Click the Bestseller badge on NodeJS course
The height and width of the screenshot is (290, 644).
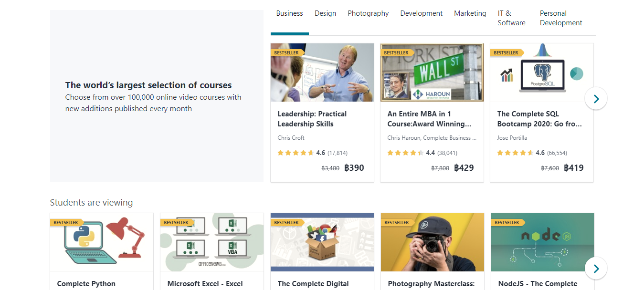507,223
